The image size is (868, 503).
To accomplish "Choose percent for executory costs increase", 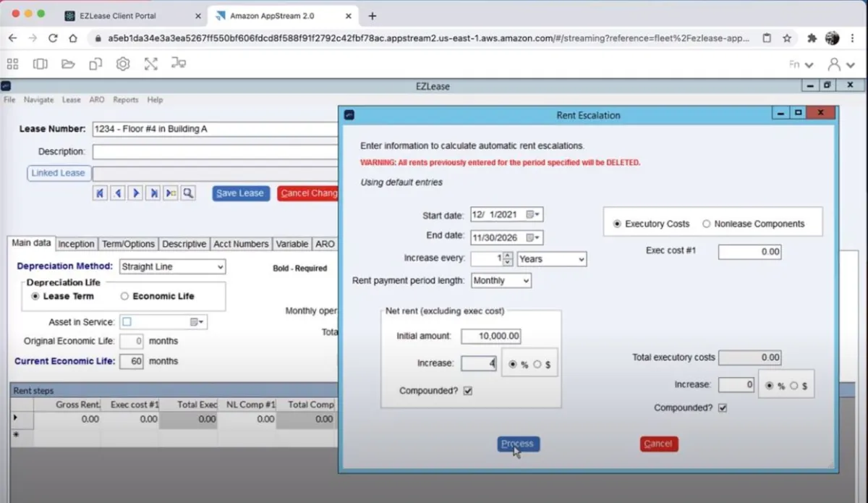I will (x=770, y=386).
